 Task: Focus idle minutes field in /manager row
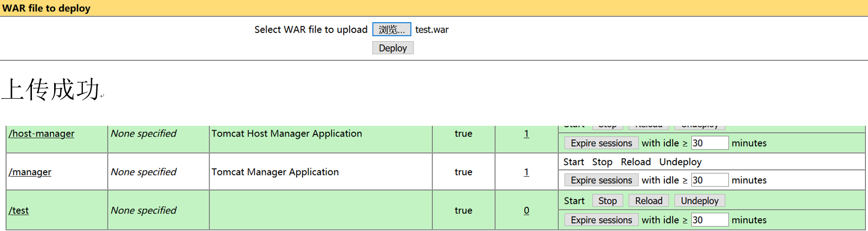[709, 180]
